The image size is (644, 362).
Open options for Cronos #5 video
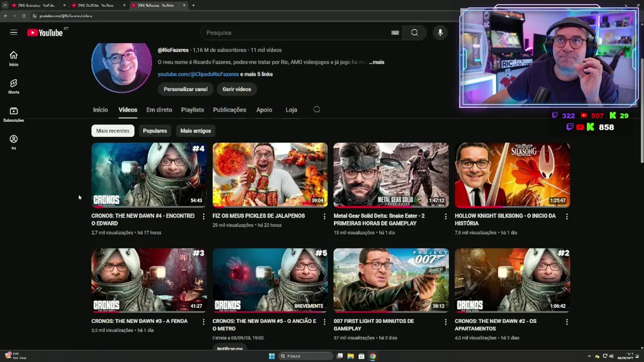324,322
